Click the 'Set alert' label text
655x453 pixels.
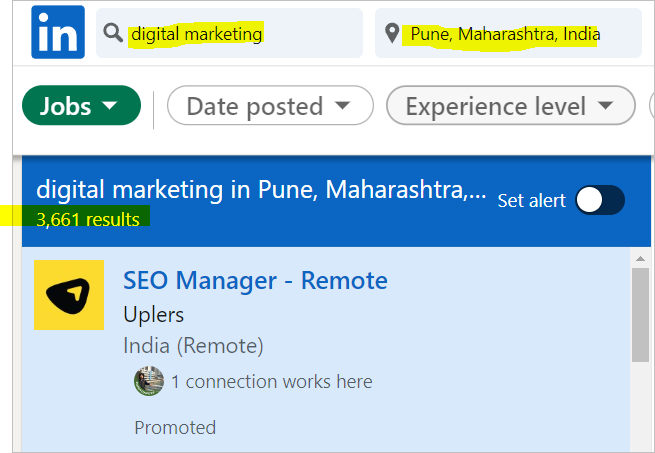tap(531, 201)
